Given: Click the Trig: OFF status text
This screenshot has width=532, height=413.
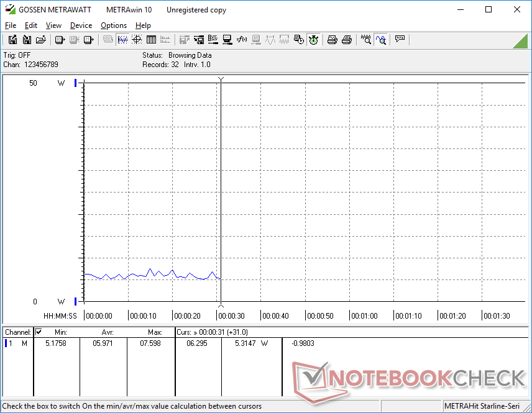Looking at the screenshot, I should 17,55.
